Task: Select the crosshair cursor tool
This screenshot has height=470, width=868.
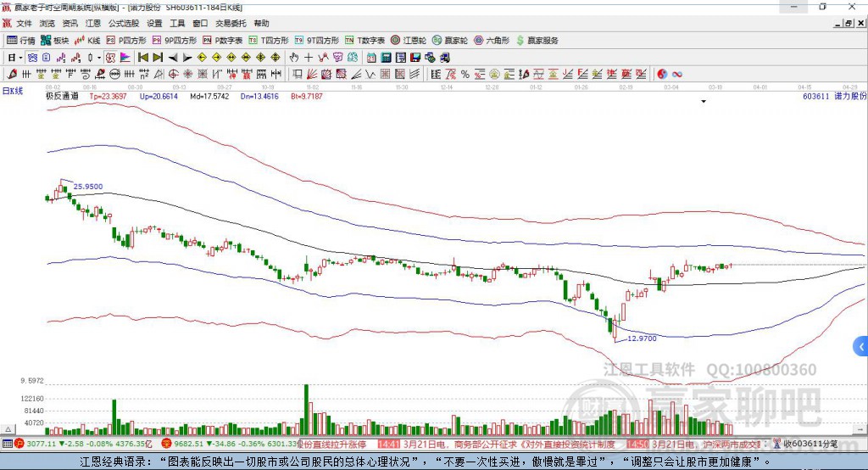Action: tap(309, 58)
